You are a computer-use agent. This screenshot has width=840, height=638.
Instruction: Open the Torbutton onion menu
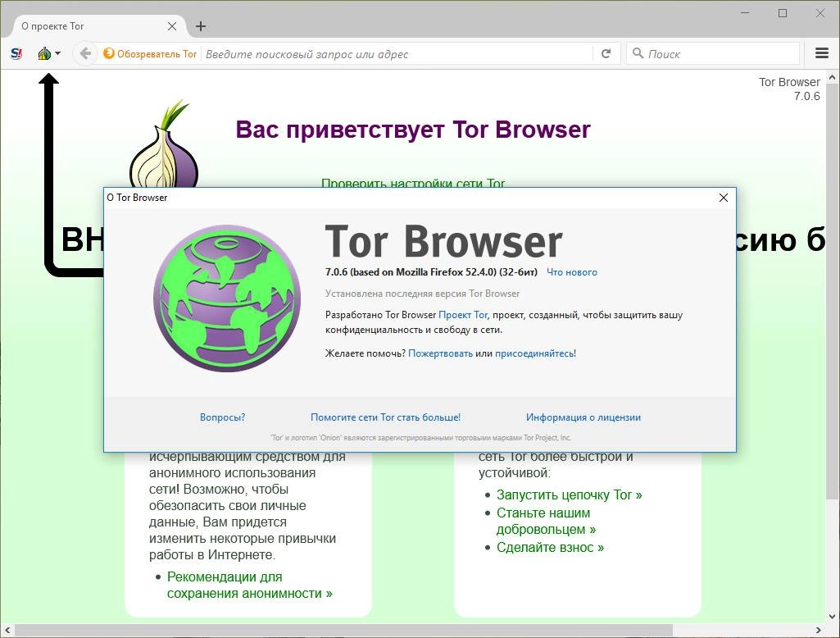48,53
